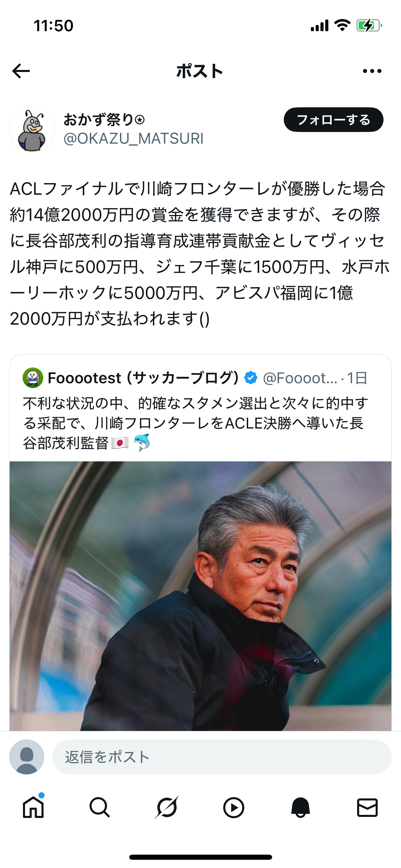Tap the ポスト header title

(200, 71)
